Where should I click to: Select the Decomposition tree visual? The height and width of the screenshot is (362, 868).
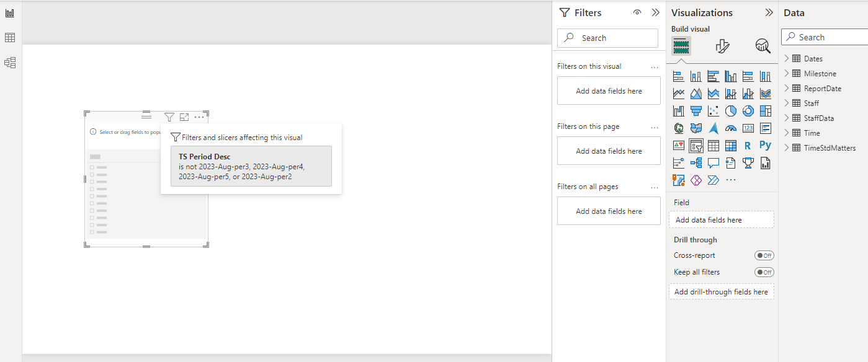point(696,163)
